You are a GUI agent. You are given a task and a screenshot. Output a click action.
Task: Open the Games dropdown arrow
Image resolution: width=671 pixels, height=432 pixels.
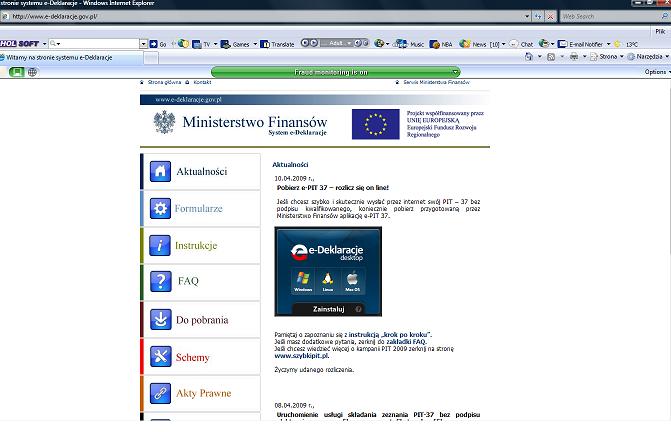(x=255, y=44)
